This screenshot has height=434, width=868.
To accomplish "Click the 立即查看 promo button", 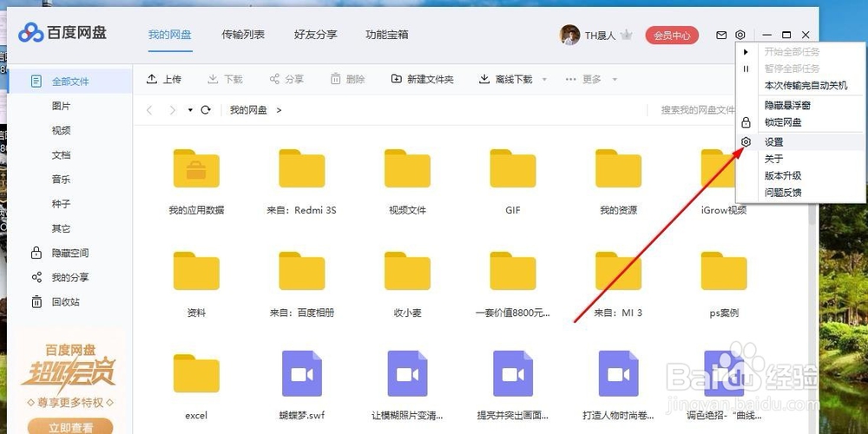I will [x=69, y=427].
